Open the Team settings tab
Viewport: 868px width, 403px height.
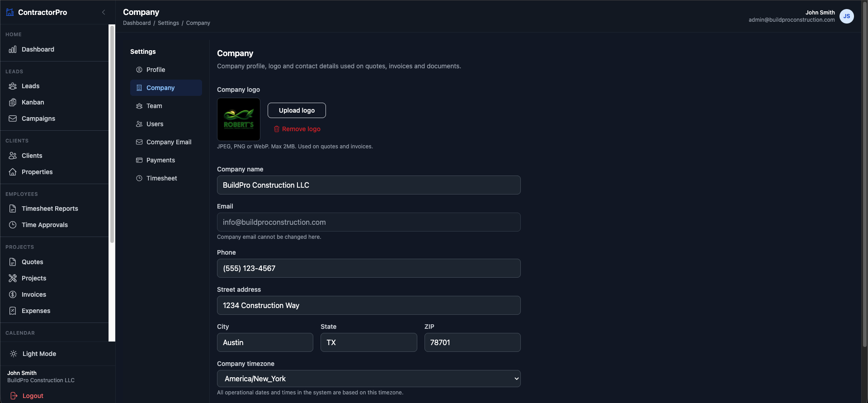tap(166, 106)
